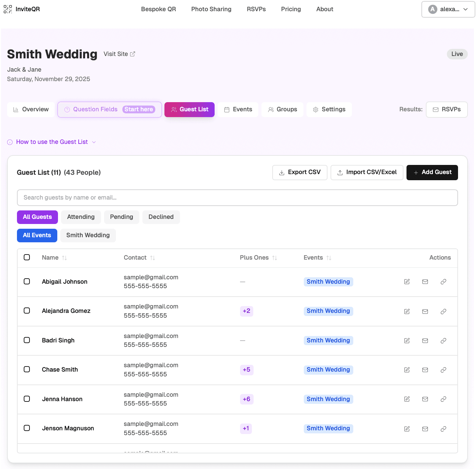Open the Question Fields tab

[110, 109]
